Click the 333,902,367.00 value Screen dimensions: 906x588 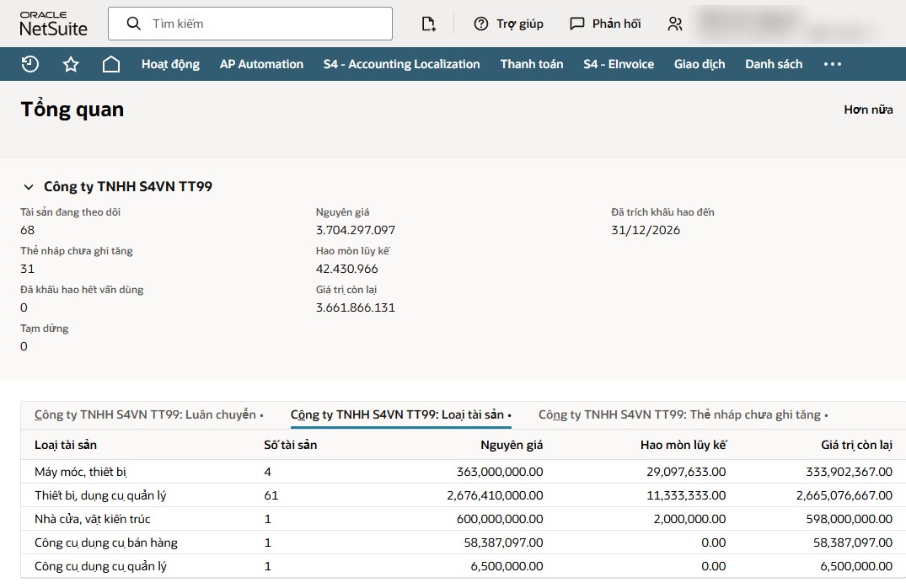(x=849, y=472)
